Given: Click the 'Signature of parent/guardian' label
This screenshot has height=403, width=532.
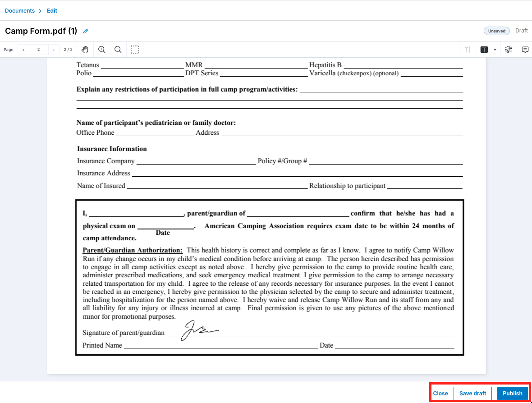Looking at the screenshot, I should [124, 333].
